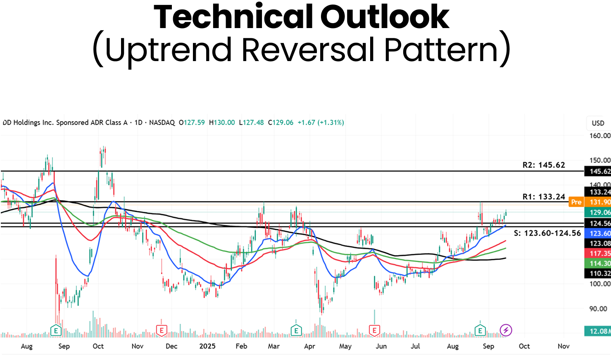Click the purple lightning bolt event icon
Image resolution: width=611 pixels, height=364 pixels.
coord(506,330)
